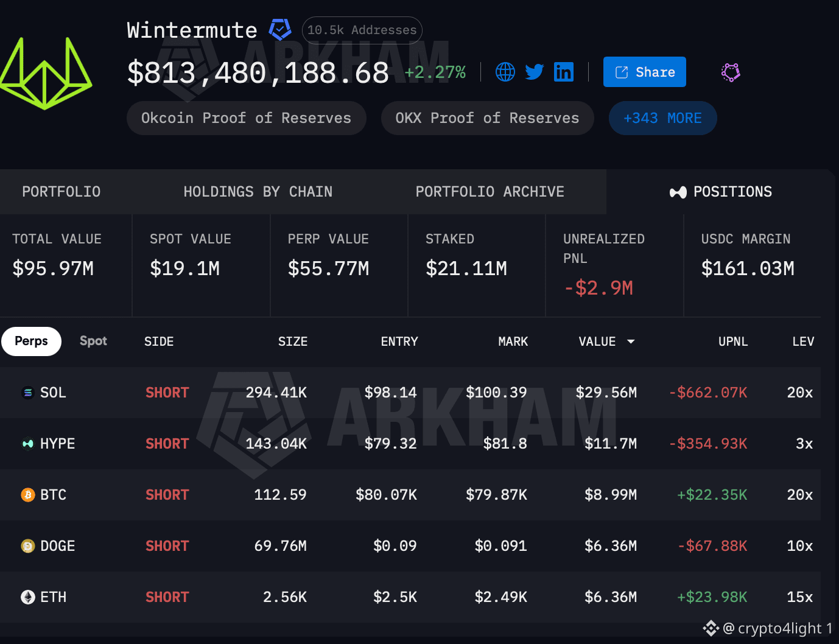This screenshot has height=644, width=839.
Task: Click the ETH leverage 15x value
Action: [x=800, y=597]
